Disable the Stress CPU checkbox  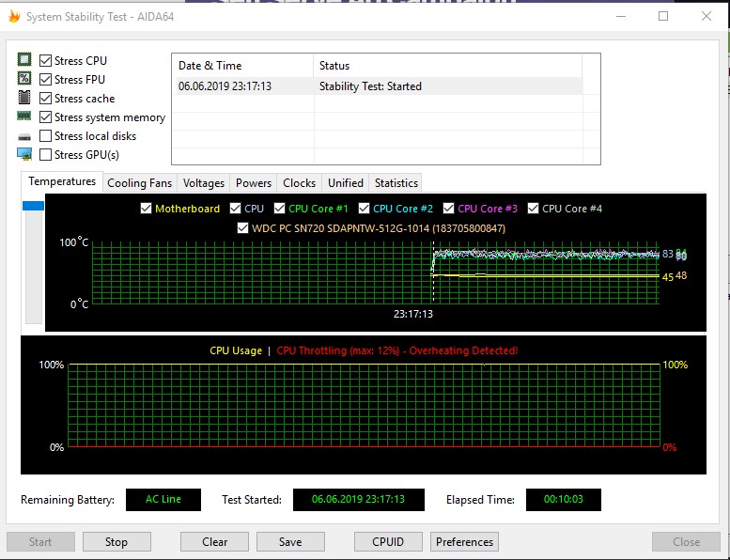coord(46,61)
